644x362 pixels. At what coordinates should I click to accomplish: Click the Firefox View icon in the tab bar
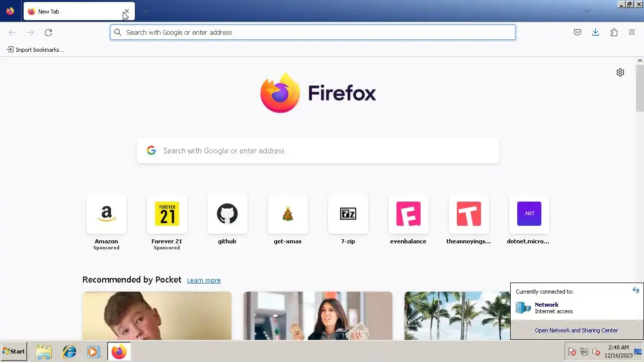(10, 11)
